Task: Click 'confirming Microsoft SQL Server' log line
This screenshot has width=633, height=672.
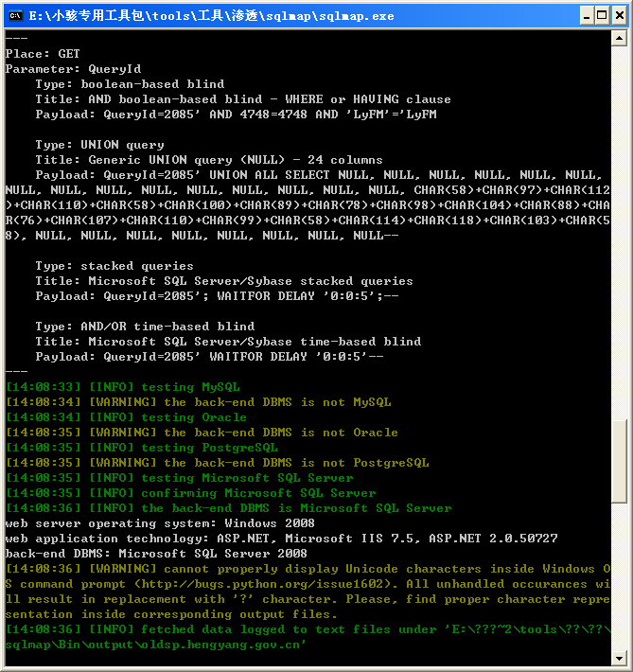Action: coord(191,493)
